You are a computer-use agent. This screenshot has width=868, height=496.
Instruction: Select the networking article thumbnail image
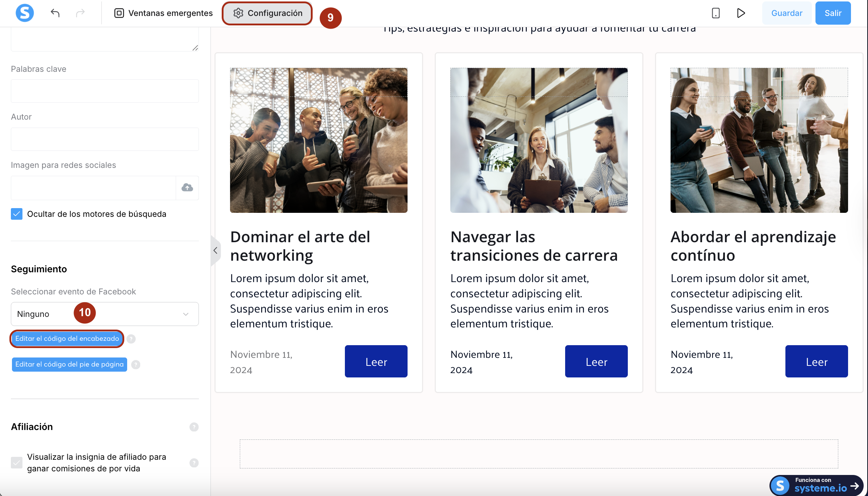pyautogui.click(x=318, y=140)
